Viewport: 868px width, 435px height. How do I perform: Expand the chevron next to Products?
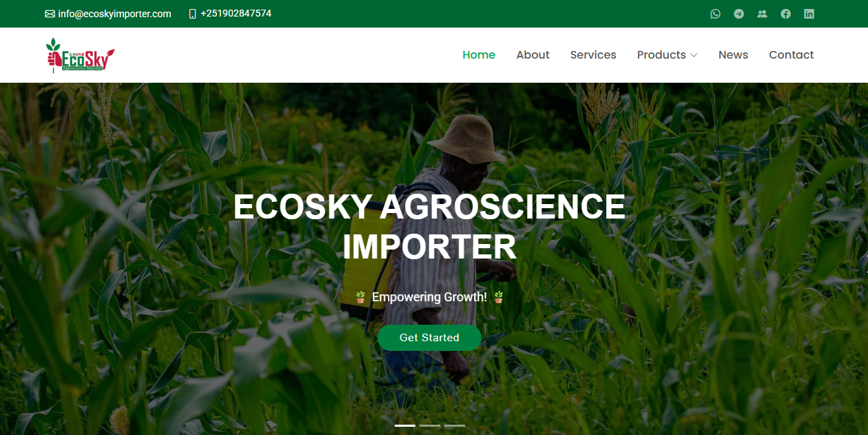pyautogui.click(x=694, y=55)
